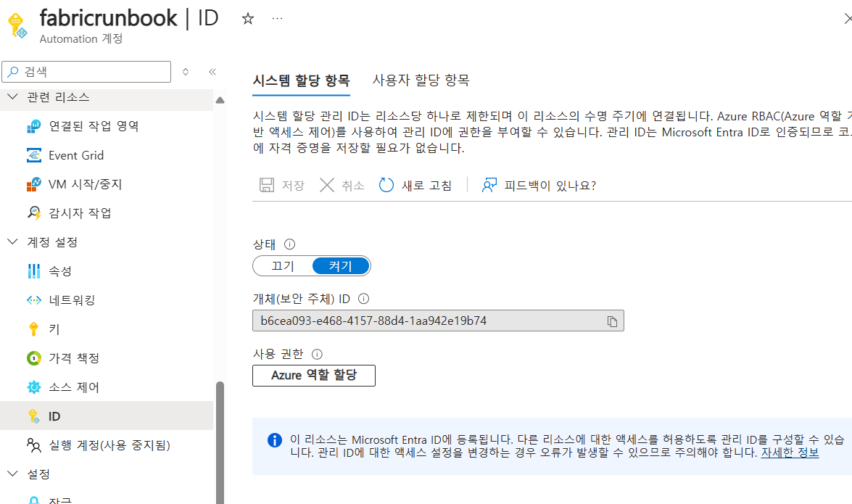
Task: Click 저장 text in toolbar
Action: point(293,186)
